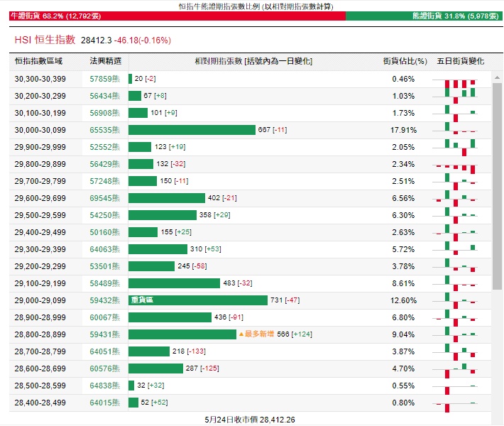
Task: Click the 8.61% share value
Action: pyautogui.click(x=403, y=283)
